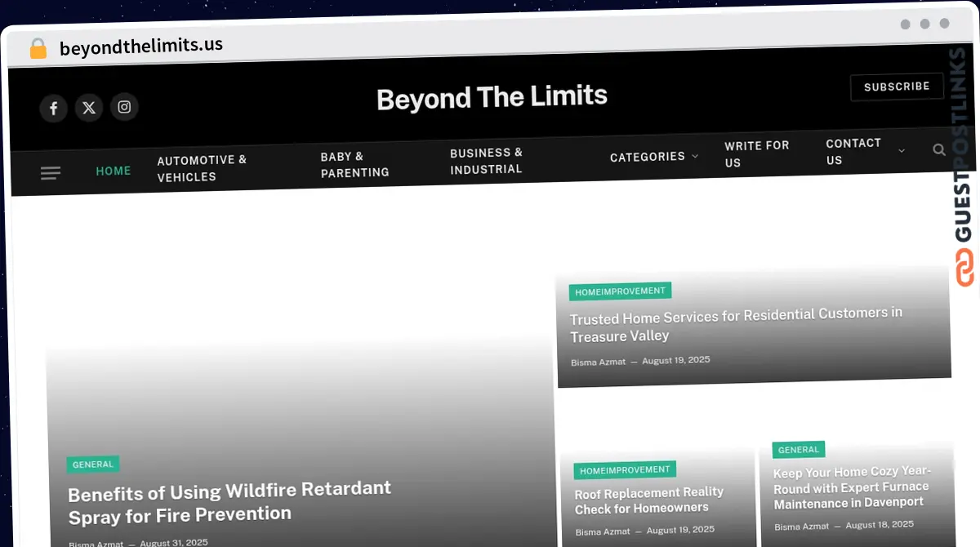This screenshot has height=547, width=980.
Task: Click the Beyond The Limits site title
Action: [492, 97]
